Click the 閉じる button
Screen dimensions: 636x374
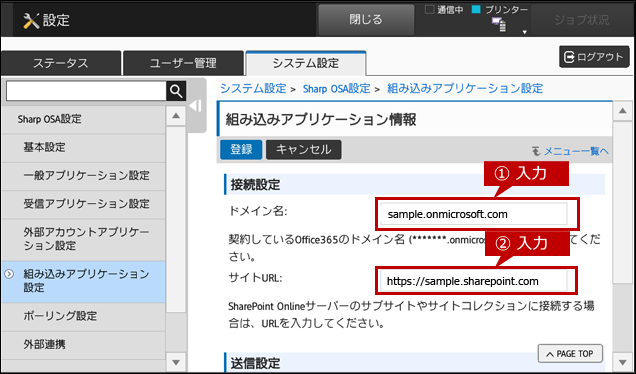click(366, 19)
